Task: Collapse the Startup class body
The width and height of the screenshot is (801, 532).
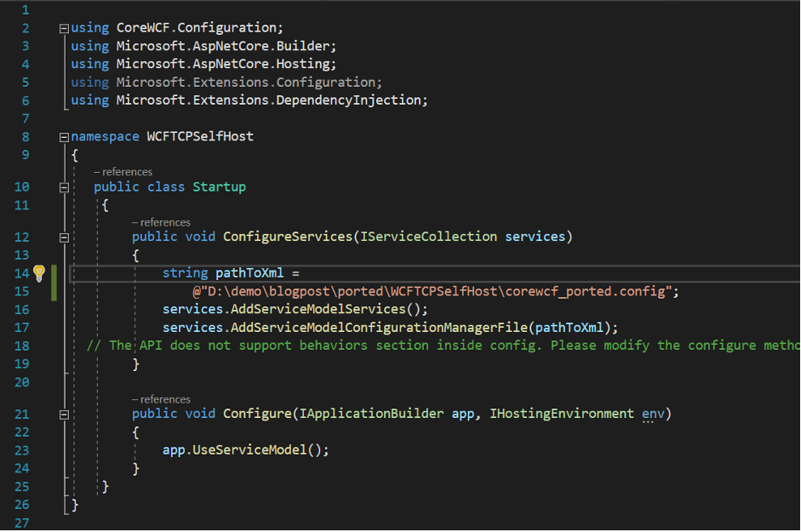Action: [63, 187]
